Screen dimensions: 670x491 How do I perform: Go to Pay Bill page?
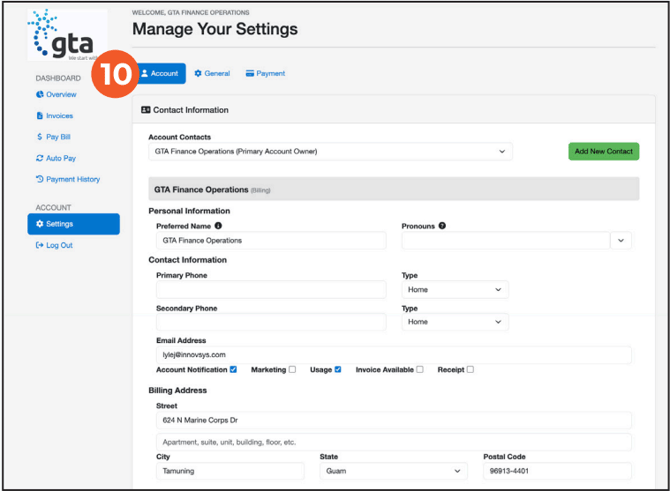pyautogui.click(x=53, y=137)
